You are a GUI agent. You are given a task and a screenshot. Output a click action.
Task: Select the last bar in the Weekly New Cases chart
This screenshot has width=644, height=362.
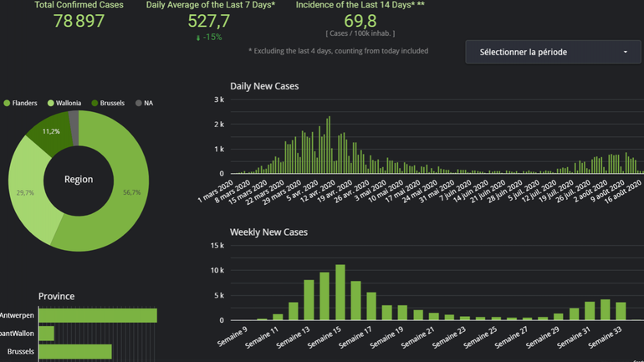point(621,311)
